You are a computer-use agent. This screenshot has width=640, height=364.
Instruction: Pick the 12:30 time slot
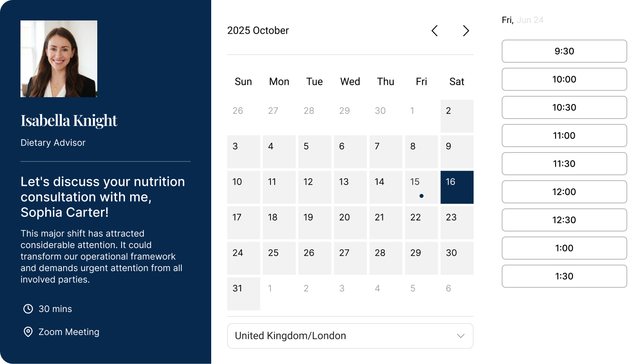click(x=564, y=220)
